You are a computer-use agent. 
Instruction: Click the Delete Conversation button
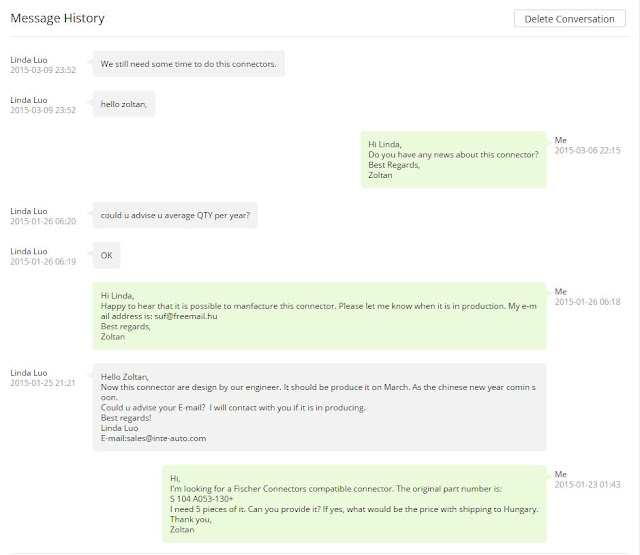pos(569,18)
